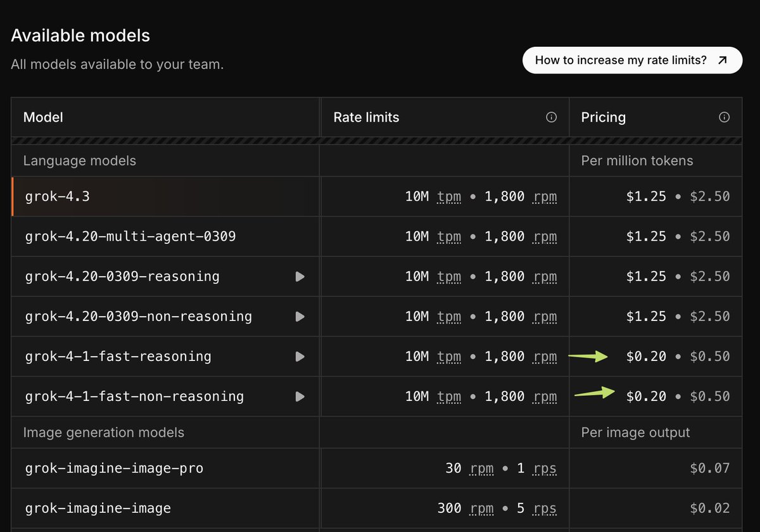
Task: Select the grok-imagine-image model name
Action: tap(98, 508)
